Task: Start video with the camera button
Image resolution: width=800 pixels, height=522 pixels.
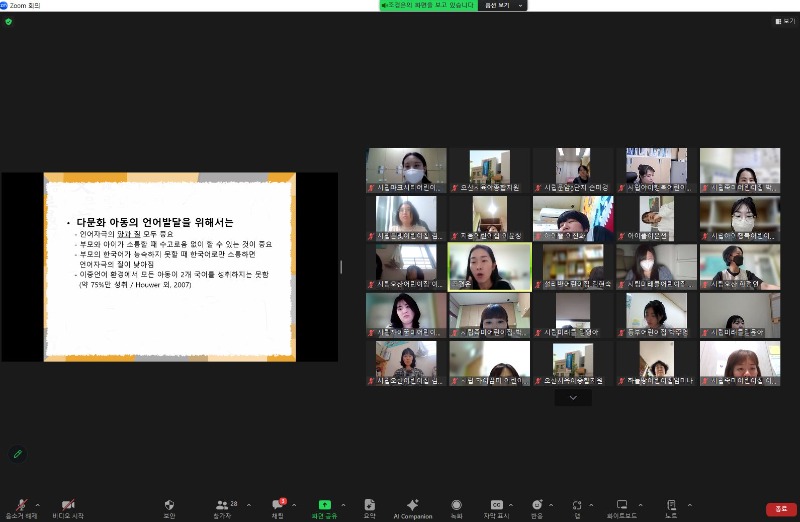Action: pos(68,506)
